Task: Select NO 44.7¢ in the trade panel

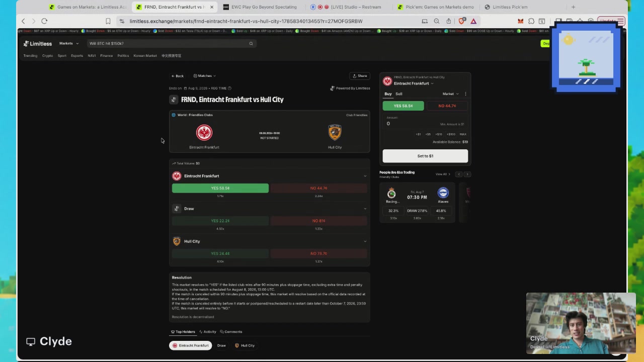Action: (447, 106)
